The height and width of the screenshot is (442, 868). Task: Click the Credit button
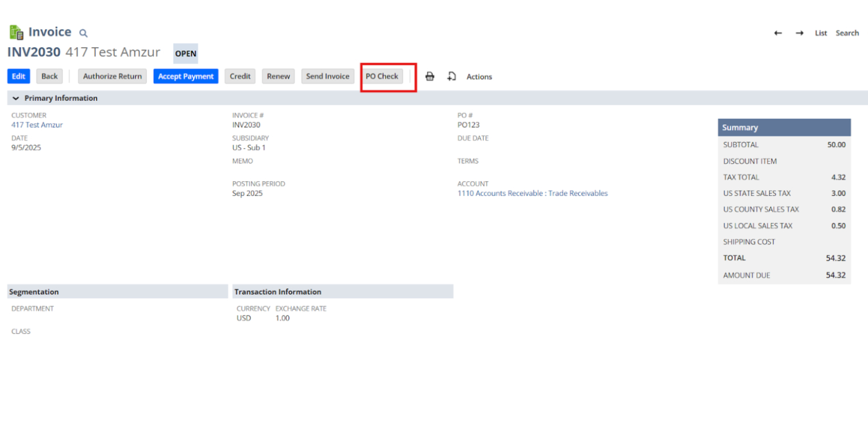pos(240,76)
